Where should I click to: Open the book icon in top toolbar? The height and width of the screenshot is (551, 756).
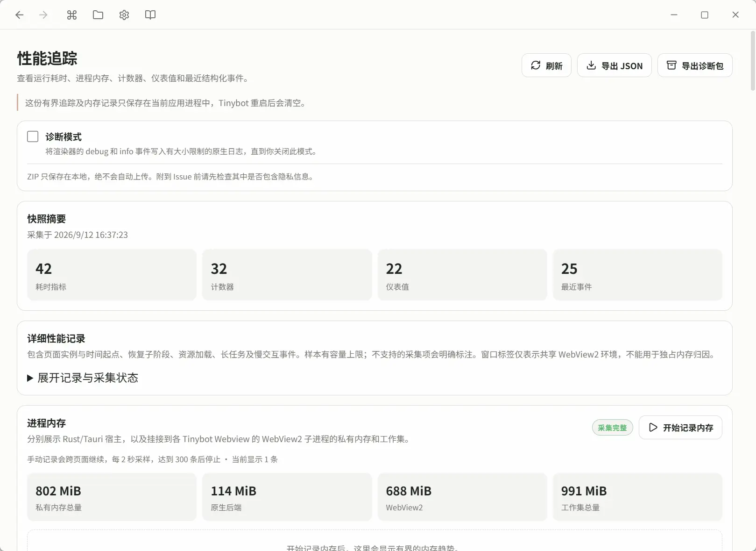pos(150,15)
